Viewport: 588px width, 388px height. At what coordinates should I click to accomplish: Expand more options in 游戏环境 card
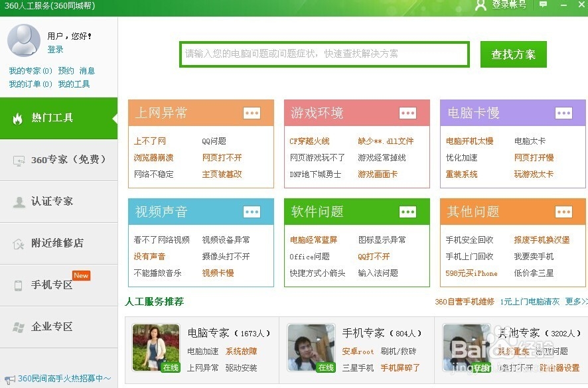click(407, 113)
